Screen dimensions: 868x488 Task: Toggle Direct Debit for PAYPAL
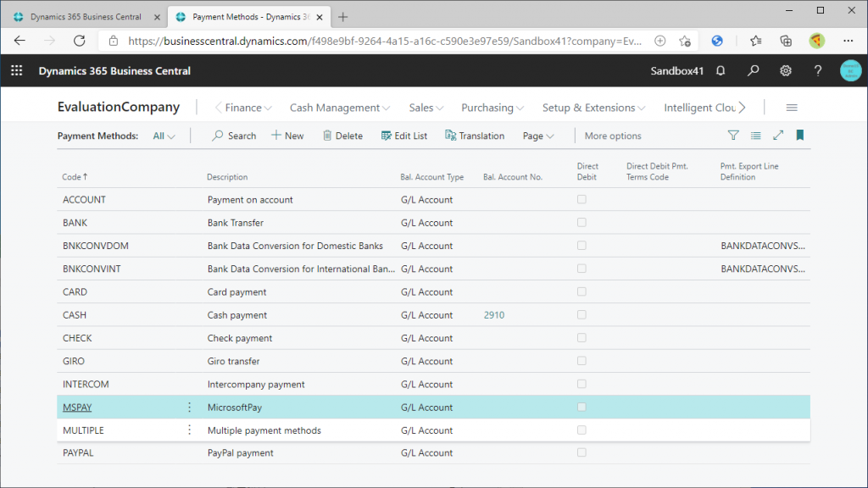(581, 452)
